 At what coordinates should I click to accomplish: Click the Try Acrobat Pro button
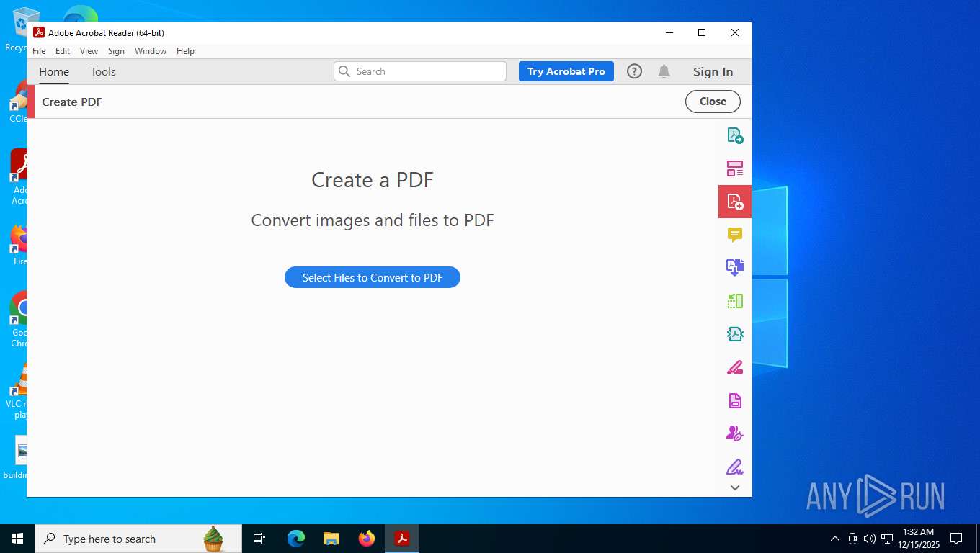click(x=566, y=71)
